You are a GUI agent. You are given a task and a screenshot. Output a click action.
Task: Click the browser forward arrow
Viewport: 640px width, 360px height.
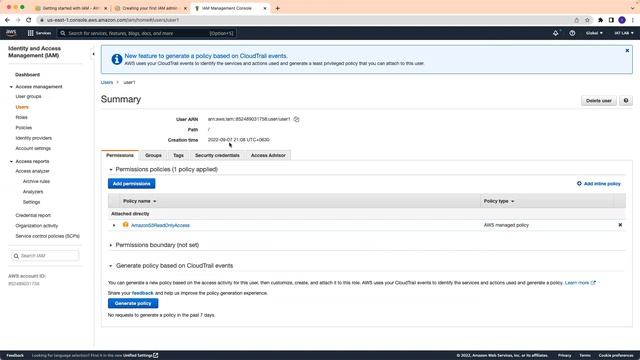(18, 20)
